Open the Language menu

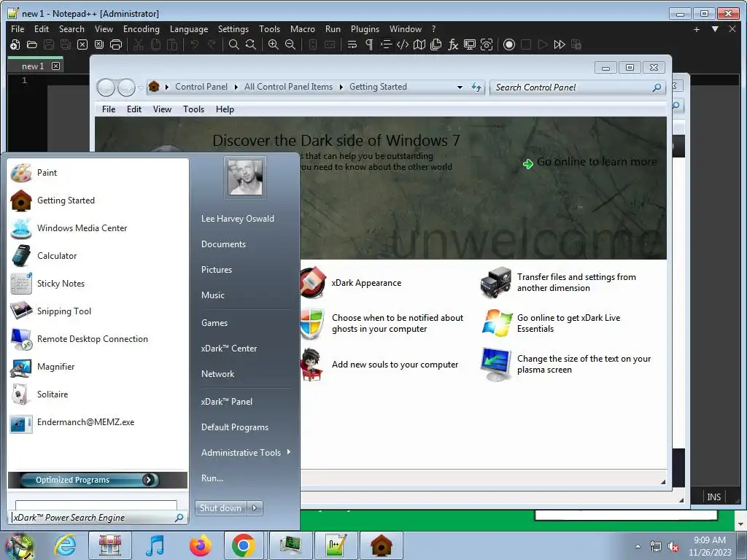pyautogui.click(x=189, y=29)
